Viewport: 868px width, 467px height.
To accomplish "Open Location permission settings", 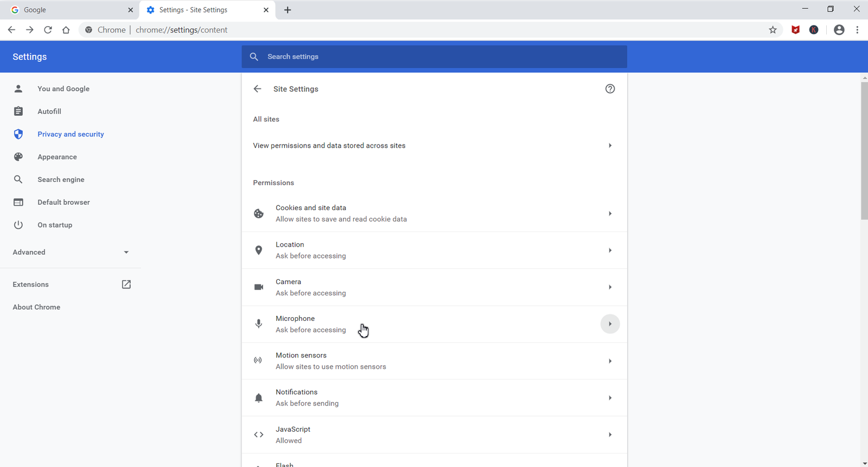I will point(434,250).
